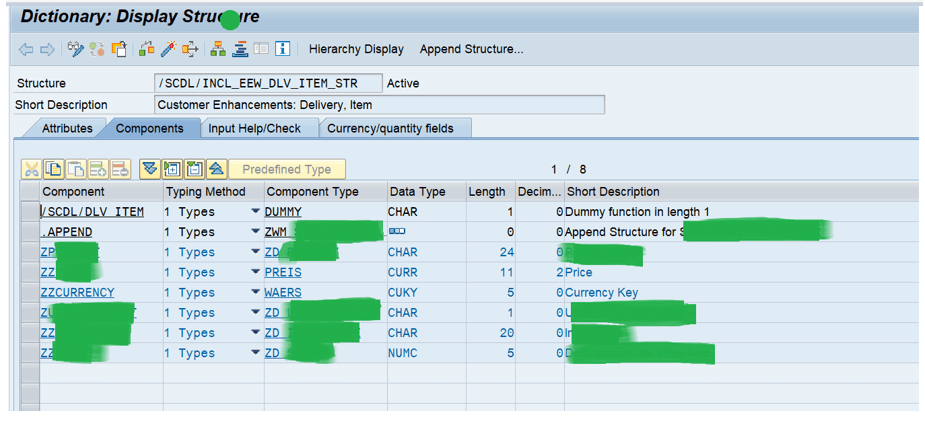925x422 pixels.
Task: Select the Components tab
Action: [x=149, y=128]
